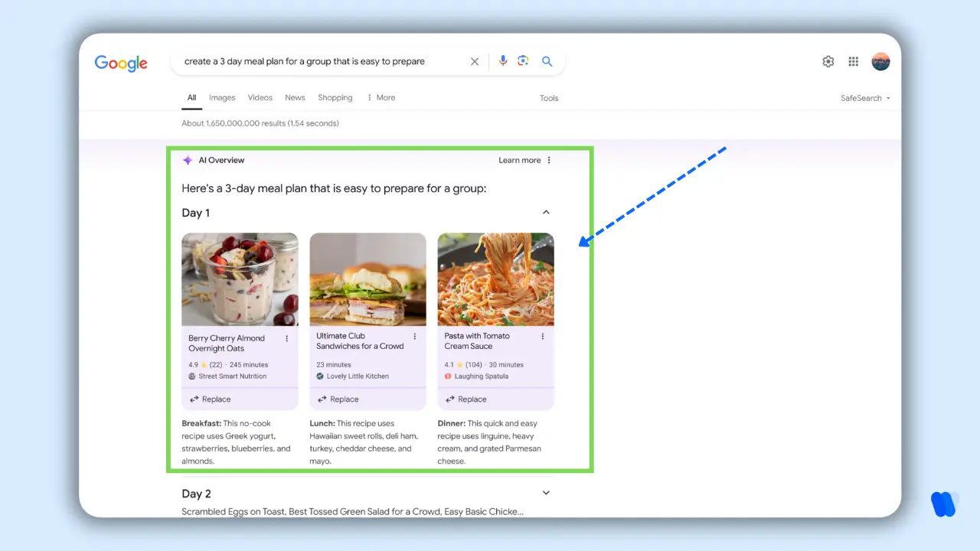Collapse the Day 1 section
The image size is (980, 551).
[x=546, y=212]
